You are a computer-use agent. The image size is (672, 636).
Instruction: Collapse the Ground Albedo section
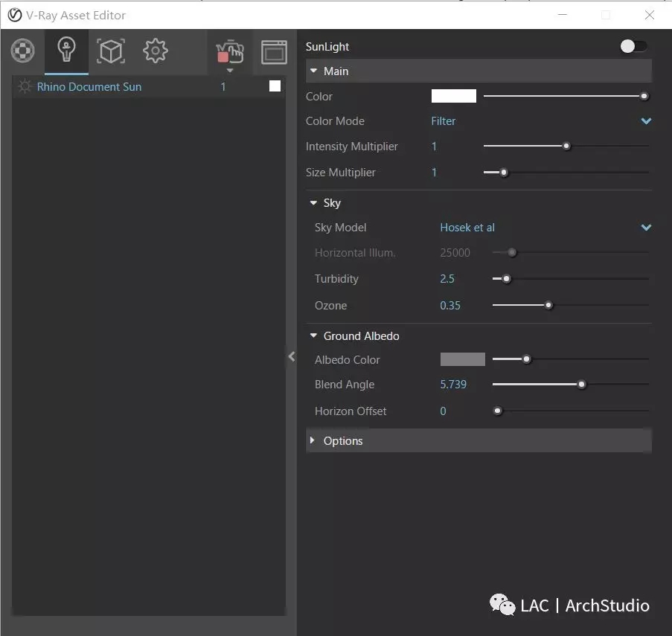coord(314,335)
